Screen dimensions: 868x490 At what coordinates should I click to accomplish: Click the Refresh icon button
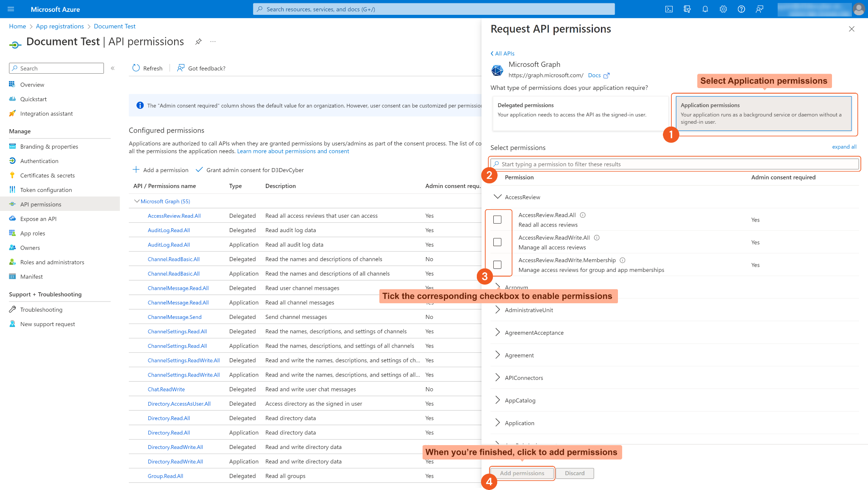[136, 68]
